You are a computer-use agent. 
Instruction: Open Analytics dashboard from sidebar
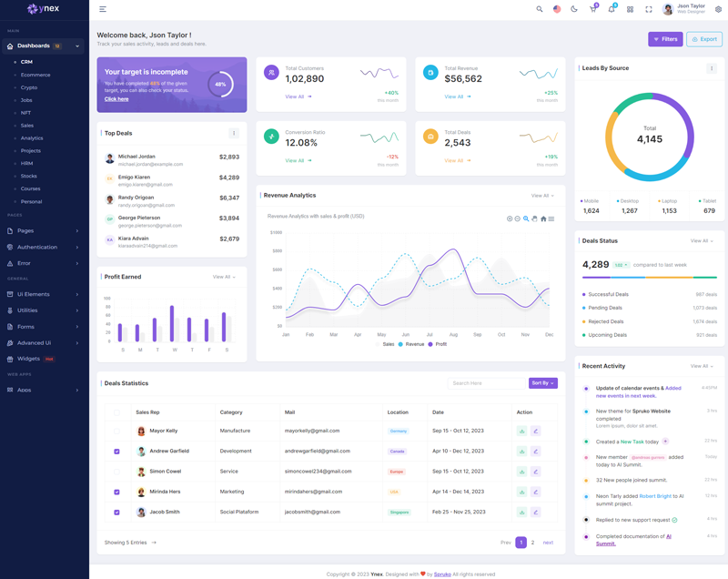click(32, 138)
